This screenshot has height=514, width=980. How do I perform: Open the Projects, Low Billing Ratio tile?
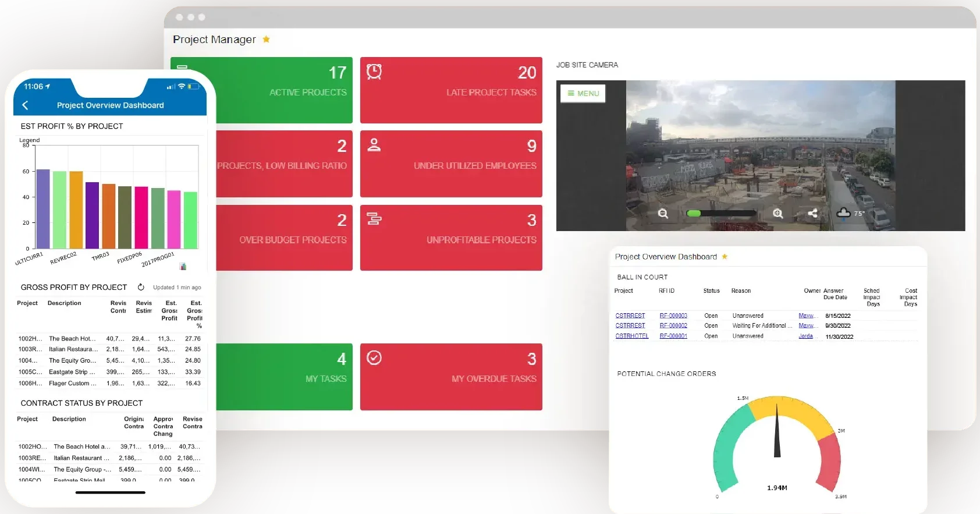[284, 164]
